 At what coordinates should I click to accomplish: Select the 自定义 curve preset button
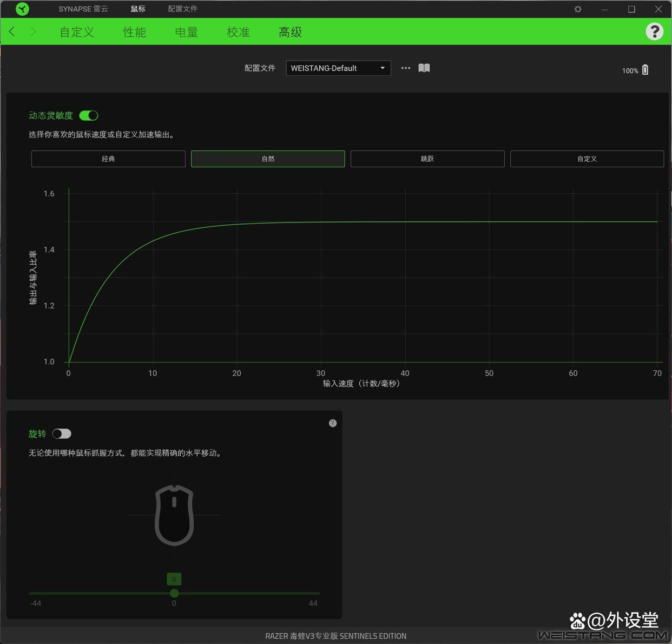pos(587,159)
